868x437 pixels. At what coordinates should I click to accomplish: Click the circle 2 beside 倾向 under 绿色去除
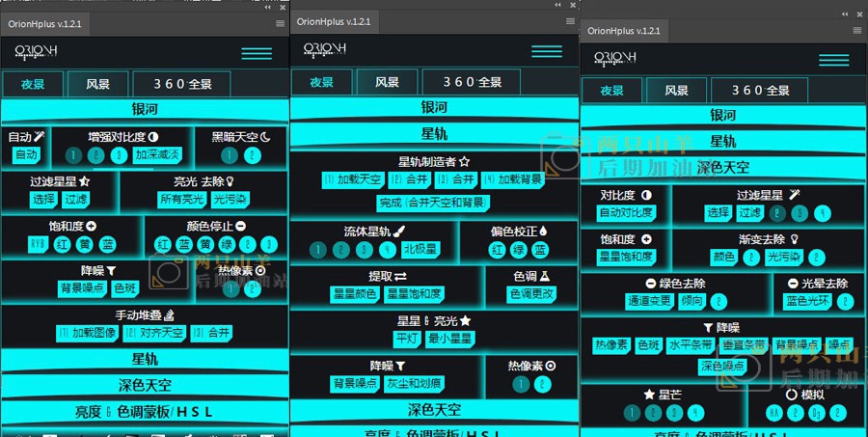tap(719, 301)
